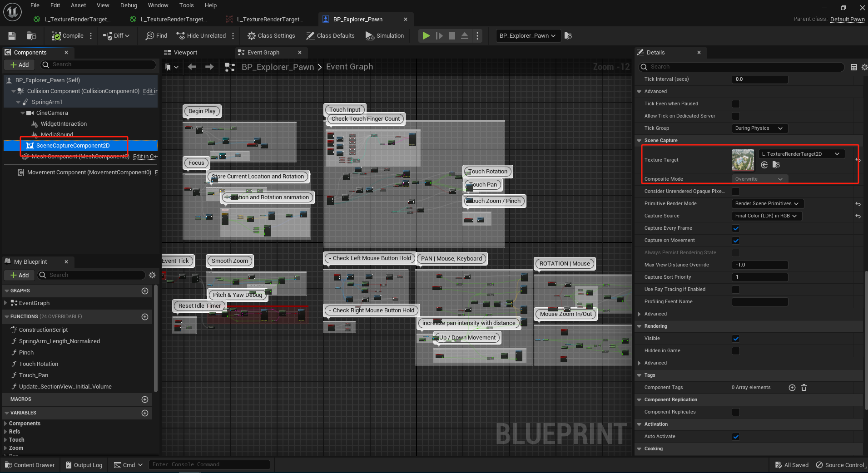Click Edit in C++ next to Collision Component
This screenshot has width=868, height=473.
point(150,91)
